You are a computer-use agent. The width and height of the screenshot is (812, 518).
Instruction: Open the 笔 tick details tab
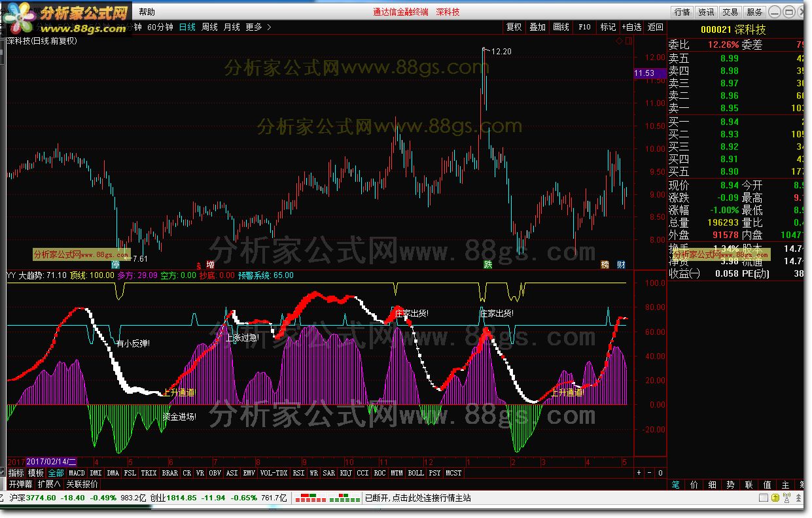click(x=676, y=485)
